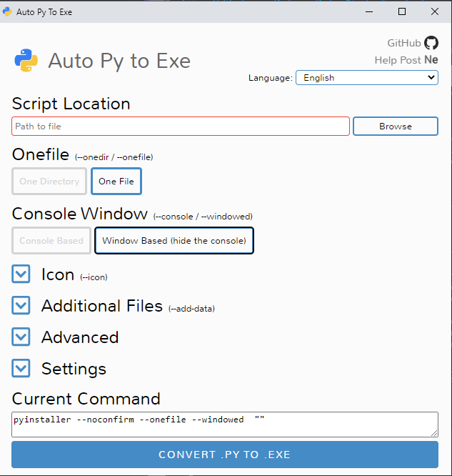Click the Icon (--icon) section heading
This screenshot has width=452, height=476.
click(74, 274)
